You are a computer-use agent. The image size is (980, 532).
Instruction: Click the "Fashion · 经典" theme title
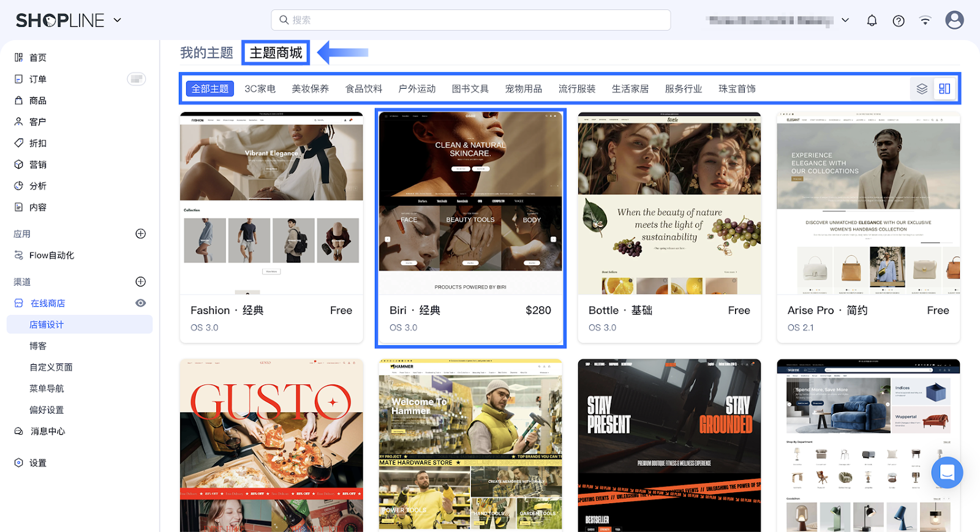(x=227, y=310)
